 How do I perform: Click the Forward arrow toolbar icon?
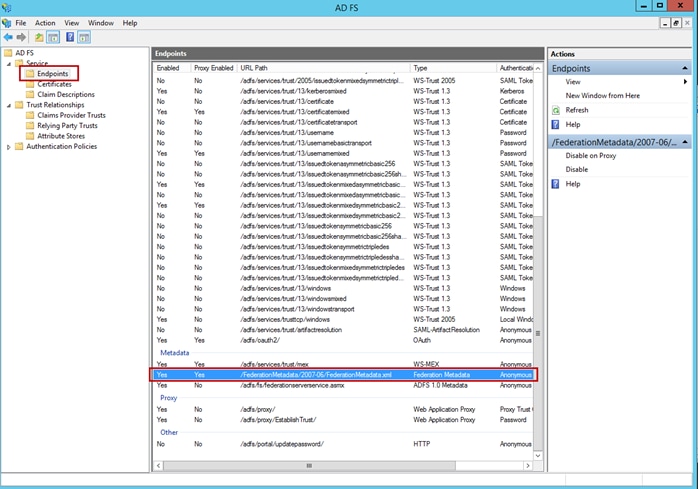click(x=21, y=37)
